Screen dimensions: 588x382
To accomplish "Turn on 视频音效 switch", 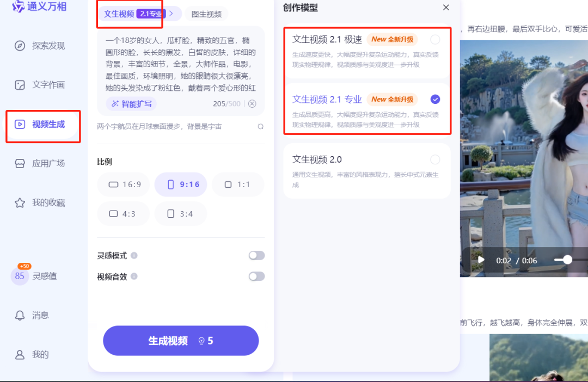I will point(256,276).
